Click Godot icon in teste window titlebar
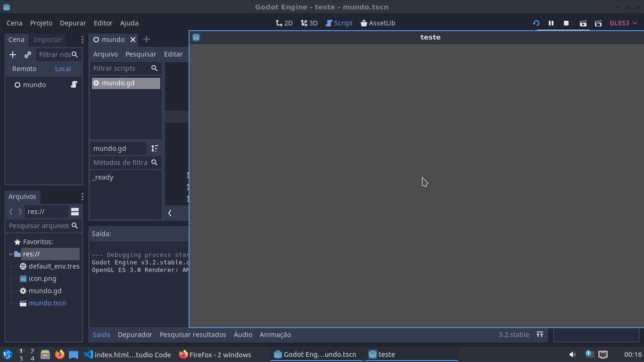This screenshot has width=644, height=362. pos(196,37)
